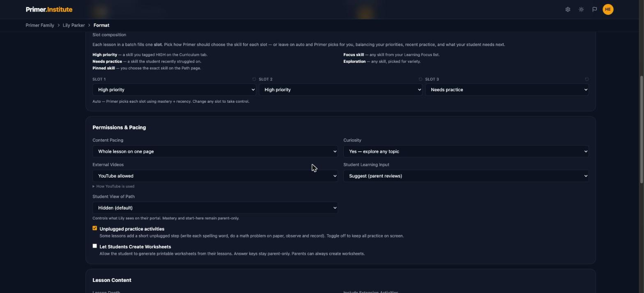Open the Slot 1 High priority dropdown
This screenshot has width=644, height=293.
tap(174, 90)
